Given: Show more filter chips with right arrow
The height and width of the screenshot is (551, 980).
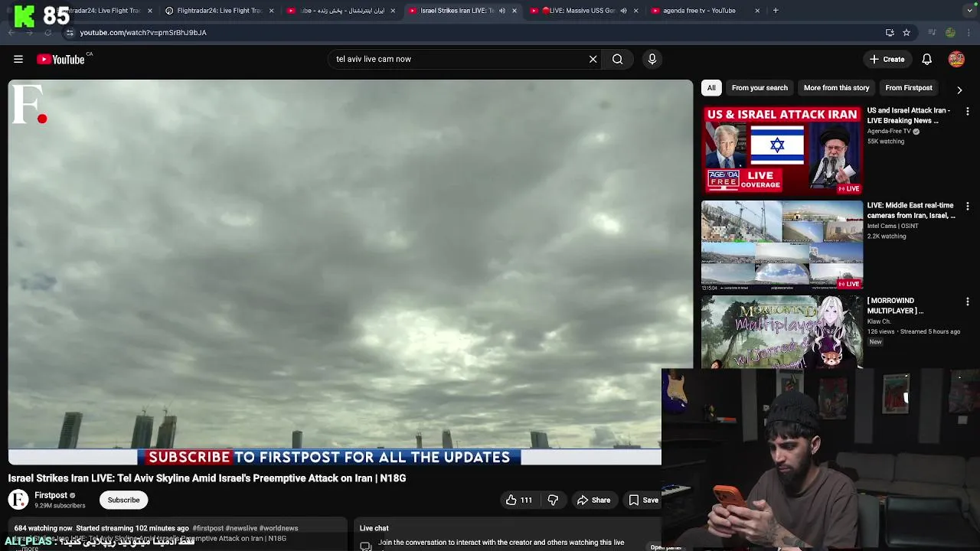Looking at the screenshot, I should click(959, 90).
